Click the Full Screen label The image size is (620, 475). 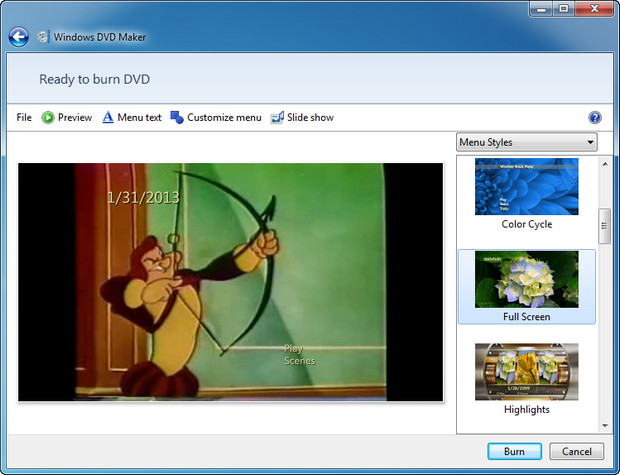point(527,317)
